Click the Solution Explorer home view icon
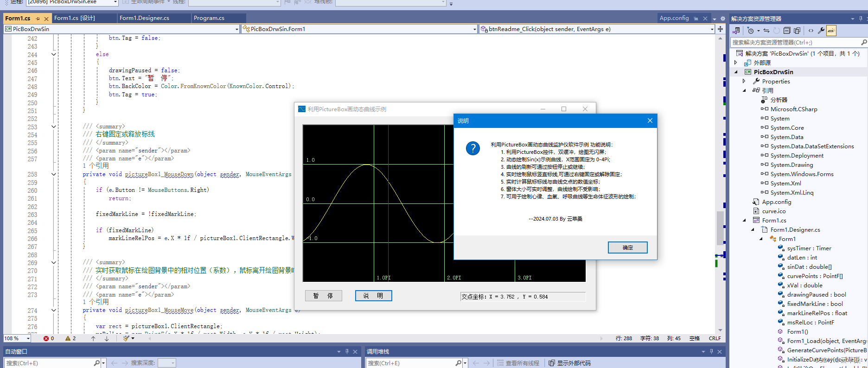Image resolution: width=868 pixels, height=368 pixels. [x=736, y=31]
